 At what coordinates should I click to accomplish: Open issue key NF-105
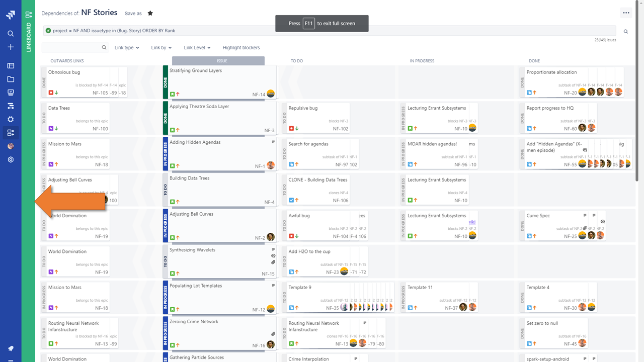click(100, 93)
